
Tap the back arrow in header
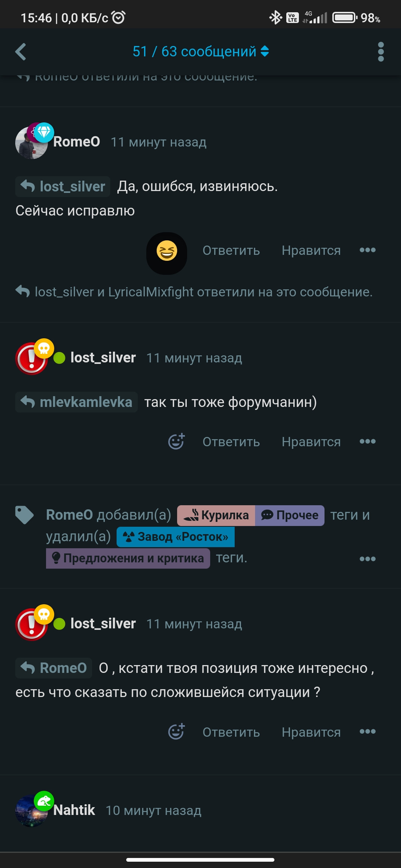pyautogui.click(x=21, y=52)
